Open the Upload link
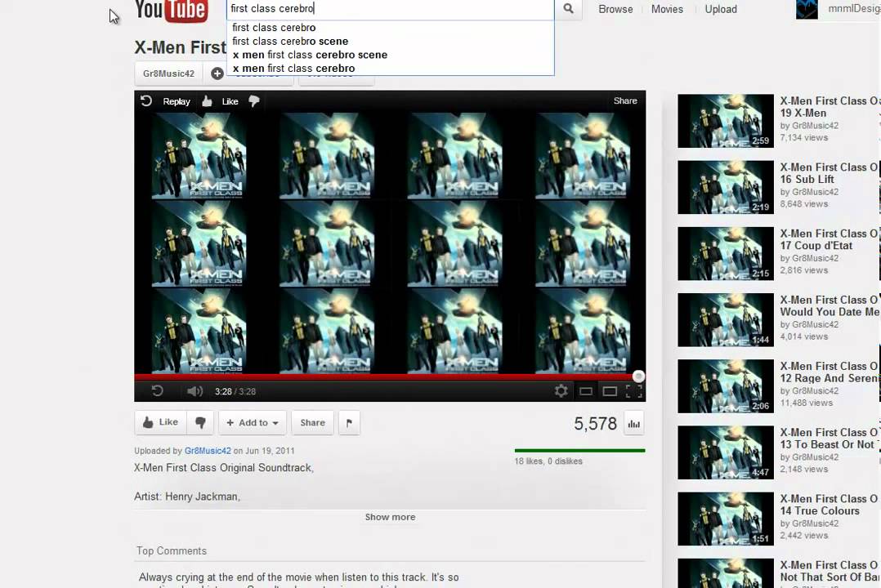The width and height of the screenshot is (881, 588). click(x=721, y=9)
